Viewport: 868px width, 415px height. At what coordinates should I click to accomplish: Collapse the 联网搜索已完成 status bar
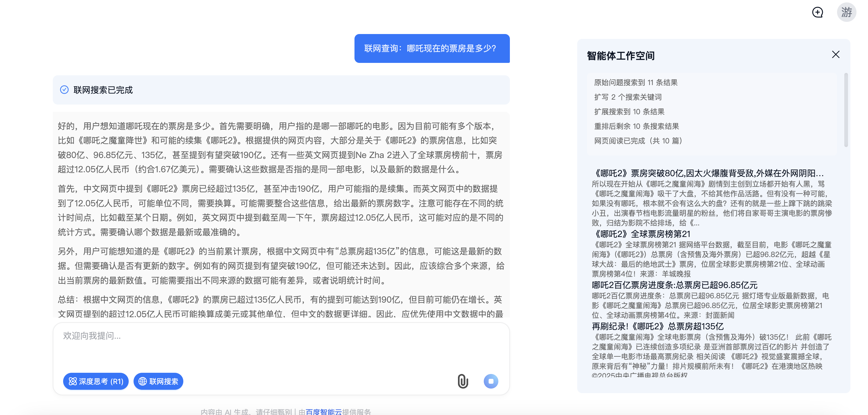click(281, 90)
